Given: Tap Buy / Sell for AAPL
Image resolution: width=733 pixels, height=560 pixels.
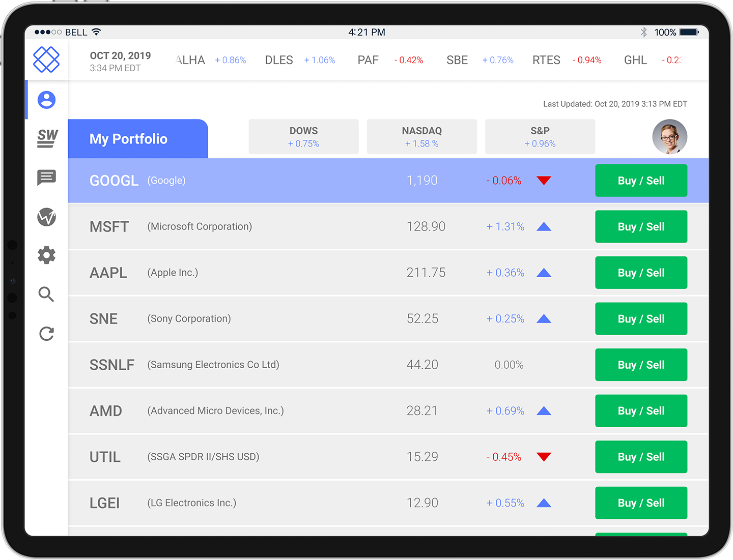Looking at the screenshot, I should click(x=641, y=273).
